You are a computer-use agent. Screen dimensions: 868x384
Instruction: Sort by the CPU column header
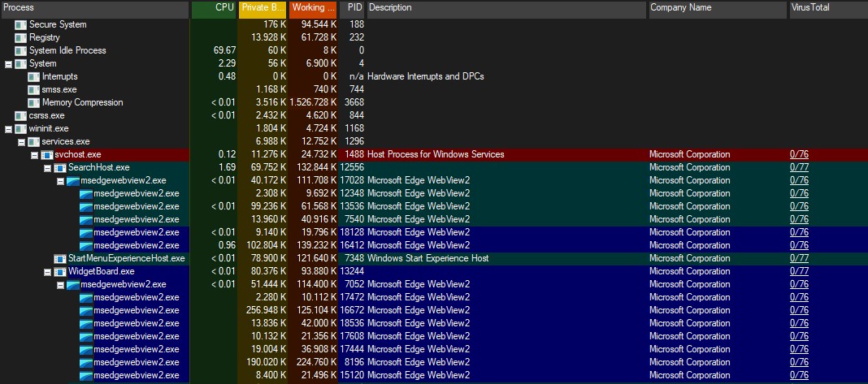(214, 8)
